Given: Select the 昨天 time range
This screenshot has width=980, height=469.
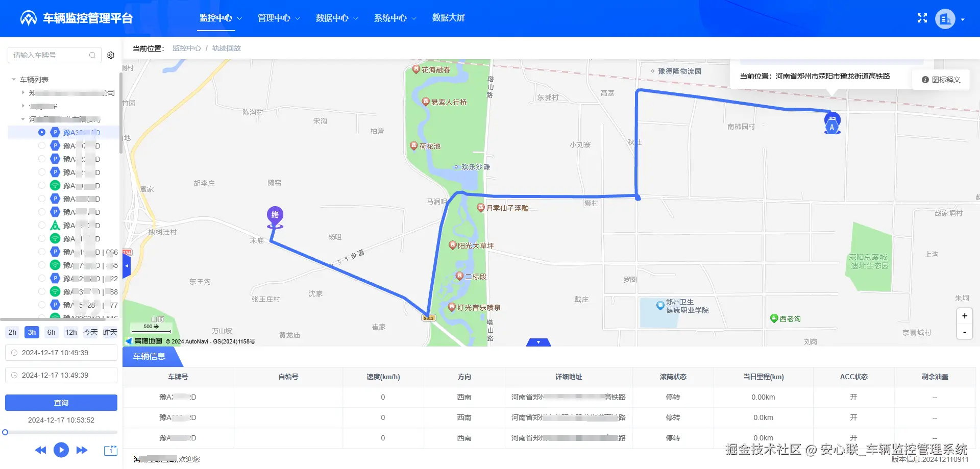Looking at the screenshot, I should (x=110, y=332).
